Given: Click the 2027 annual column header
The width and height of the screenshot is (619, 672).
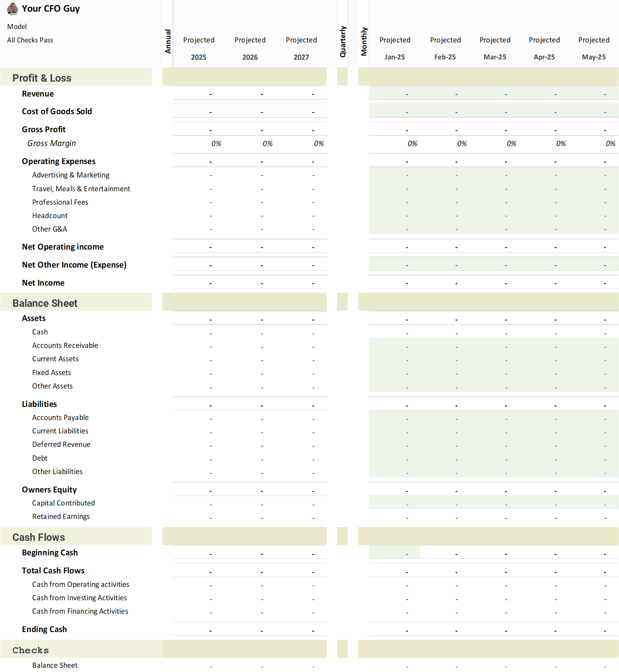Looking at the screenshot, I should [301, 57].
